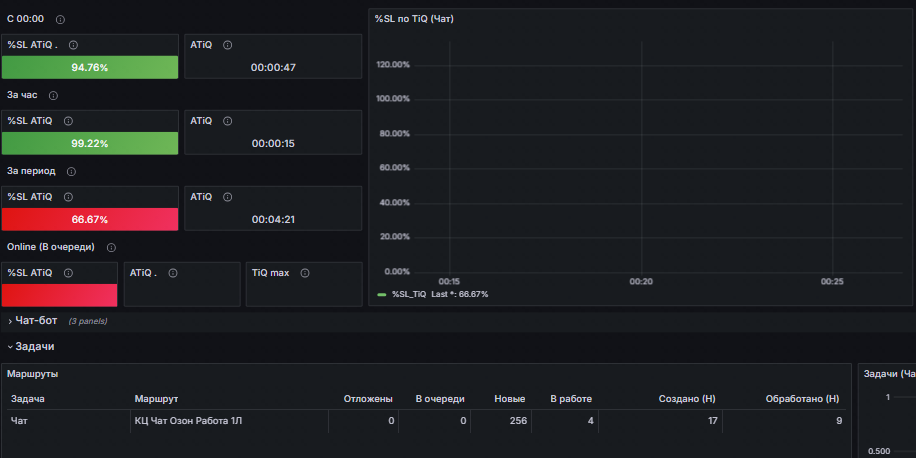Image resolution: width=916 pixels, height=458 pixels.
Task: Click info icon next to Online (В очереди)
Action: coord(111,248)
